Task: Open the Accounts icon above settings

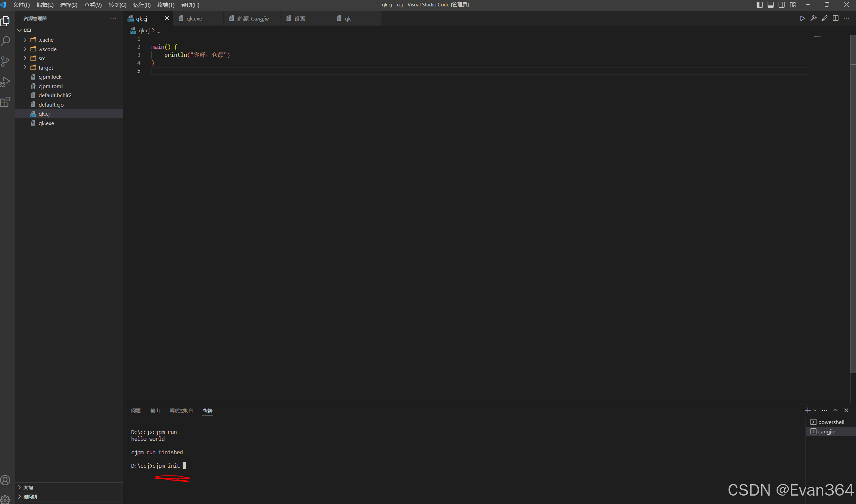Action: pos(5,480)
